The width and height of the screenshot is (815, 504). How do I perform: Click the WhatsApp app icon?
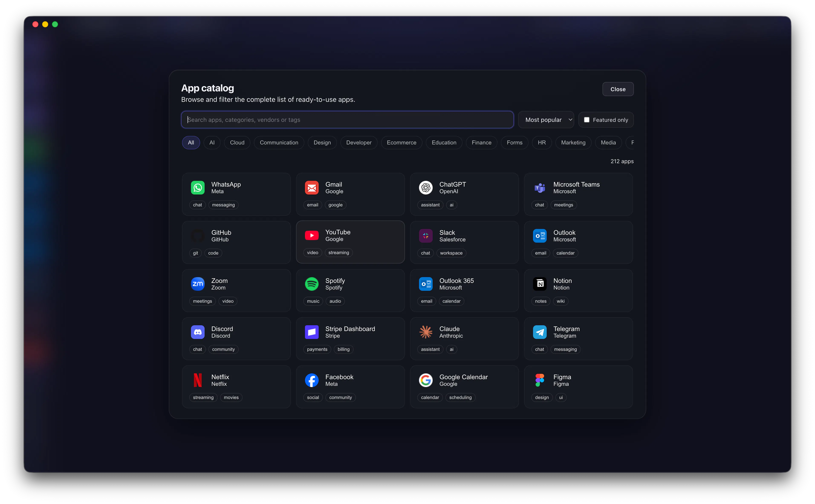tap(197, 188)
